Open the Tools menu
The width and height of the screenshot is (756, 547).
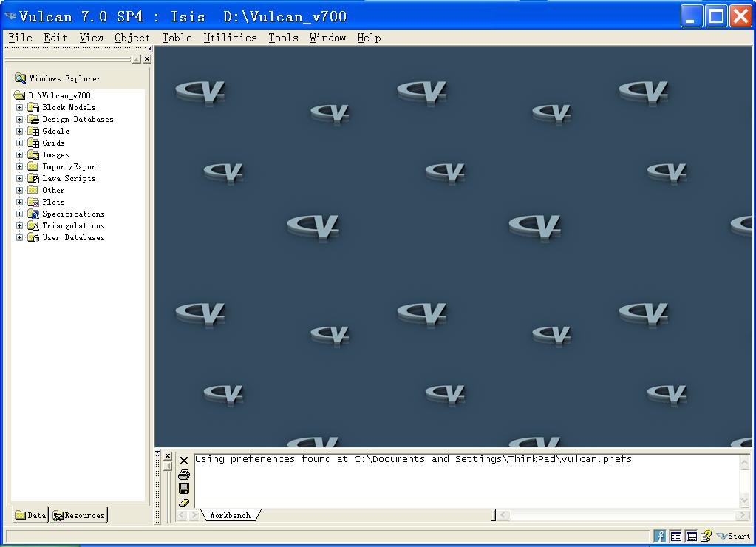pyautogui.click(x=284, y=38)
